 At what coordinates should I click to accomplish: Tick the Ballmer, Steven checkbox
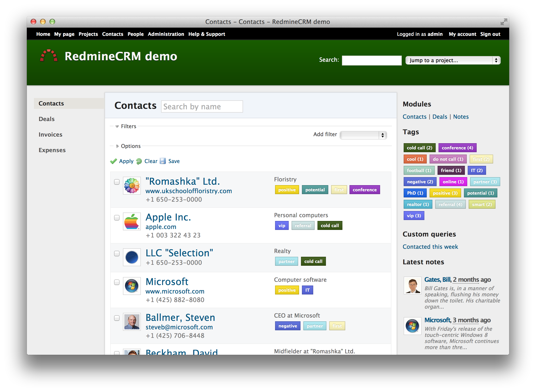tap(117, 318)
